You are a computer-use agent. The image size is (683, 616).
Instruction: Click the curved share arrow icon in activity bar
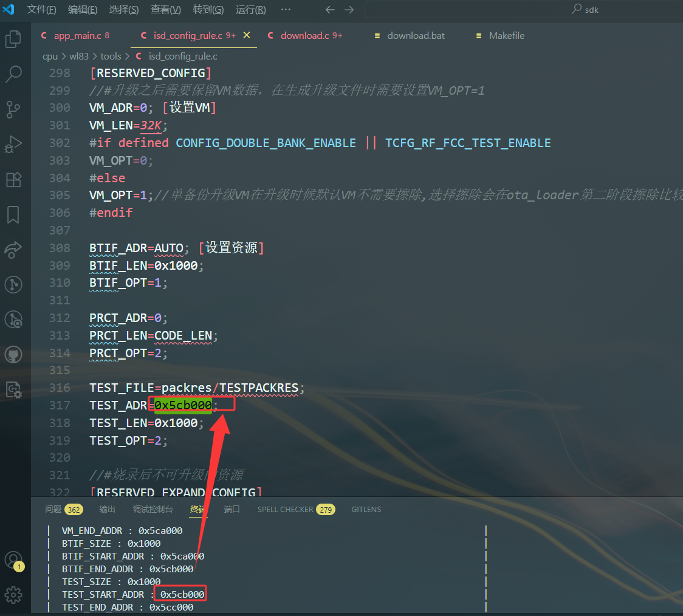tap(13, 250)
